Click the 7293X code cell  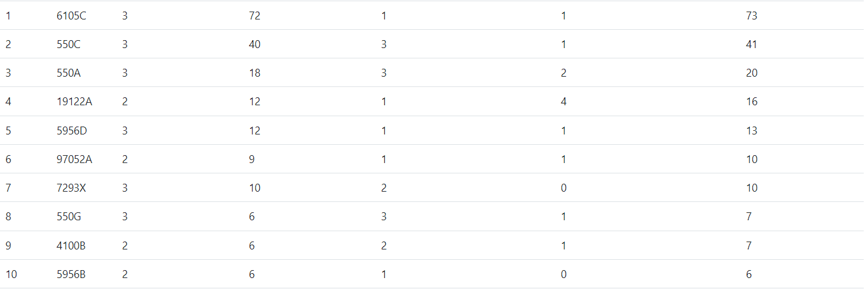(x=71, y=188)
